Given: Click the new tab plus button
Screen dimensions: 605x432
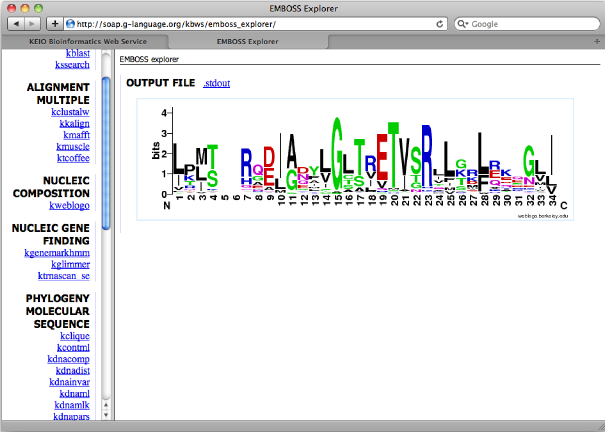Looking at the screenshot, I should coord(597,41).
